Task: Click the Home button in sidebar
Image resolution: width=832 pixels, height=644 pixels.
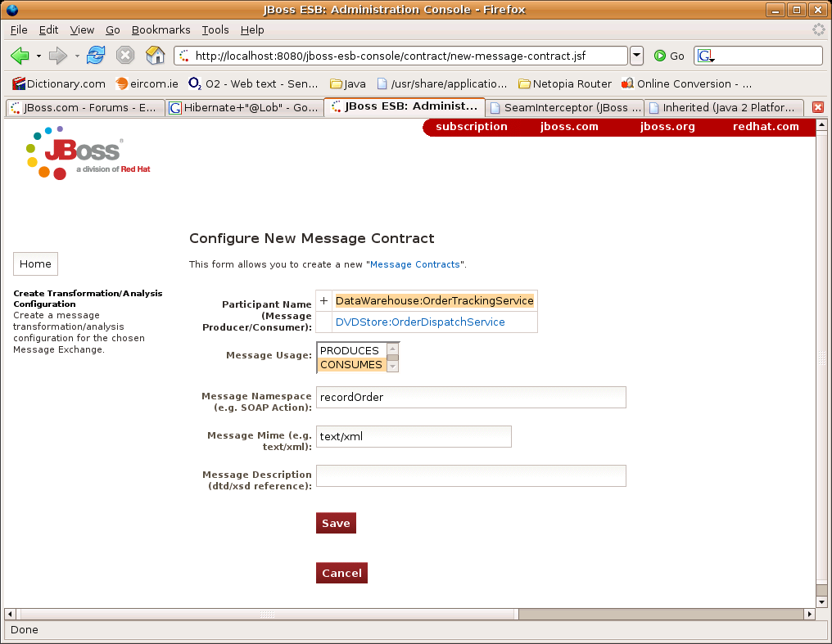Action: [x=35, y=264]
